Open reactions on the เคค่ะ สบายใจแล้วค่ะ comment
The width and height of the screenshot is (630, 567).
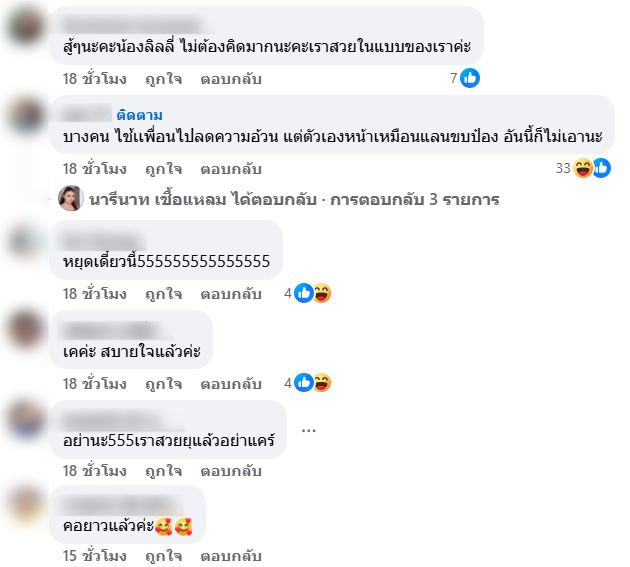[308, 383]
